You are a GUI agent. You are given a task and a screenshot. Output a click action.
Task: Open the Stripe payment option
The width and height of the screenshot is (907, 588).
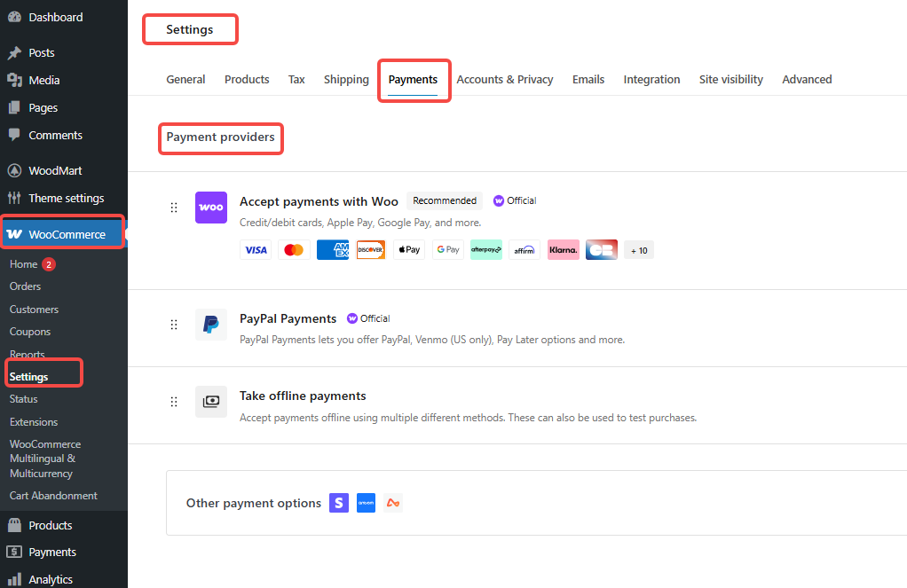(x=338, y=503)
